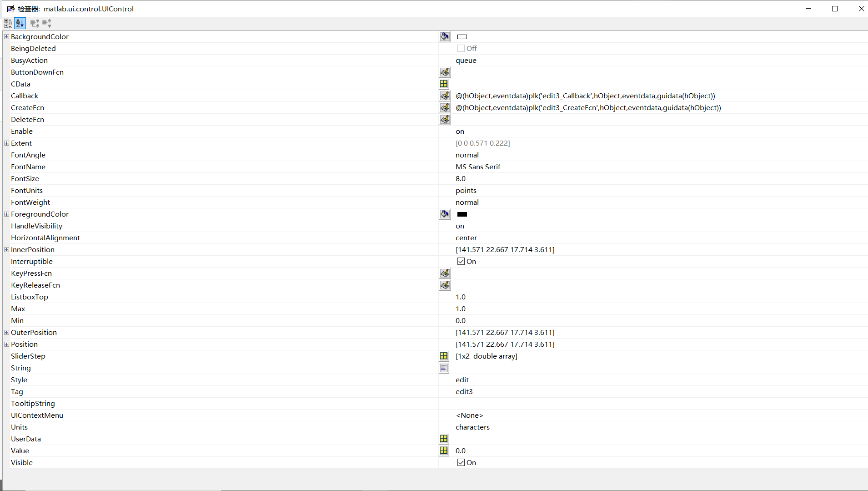Maximize the inspector window
This screenshot has height=491, width=868.
tap(835, 9)
